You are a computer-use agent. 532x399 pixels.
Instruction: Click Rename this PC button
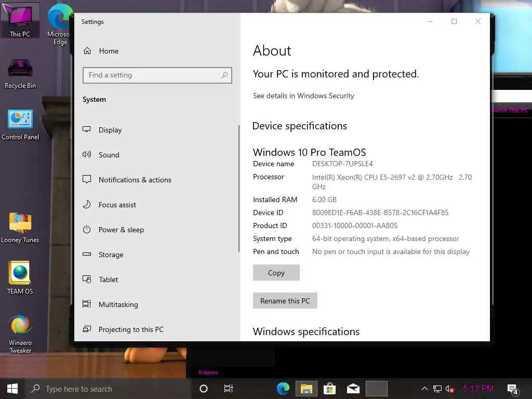tap(285, 301)
